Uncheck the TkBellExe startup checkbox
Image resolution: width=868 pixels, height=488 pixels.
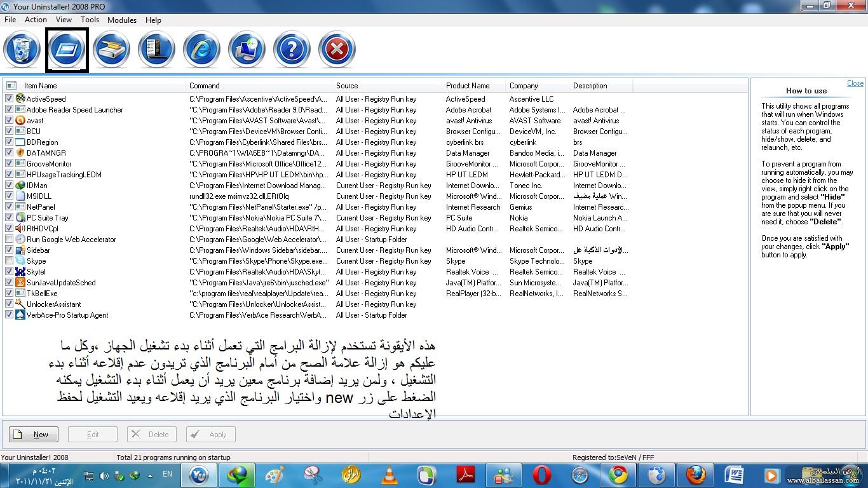9,293
